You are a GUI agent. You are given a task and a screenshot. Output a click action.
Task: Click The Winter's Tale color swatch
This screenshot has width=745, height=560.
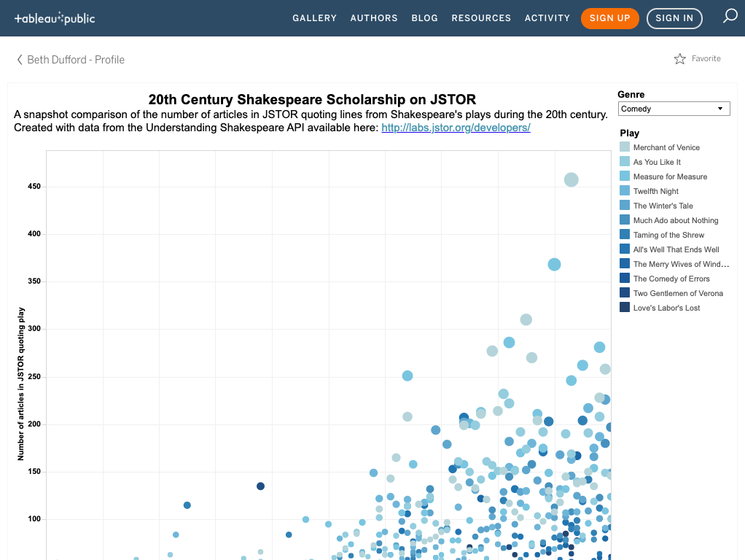pyautogui.click(x=625, y=206)
